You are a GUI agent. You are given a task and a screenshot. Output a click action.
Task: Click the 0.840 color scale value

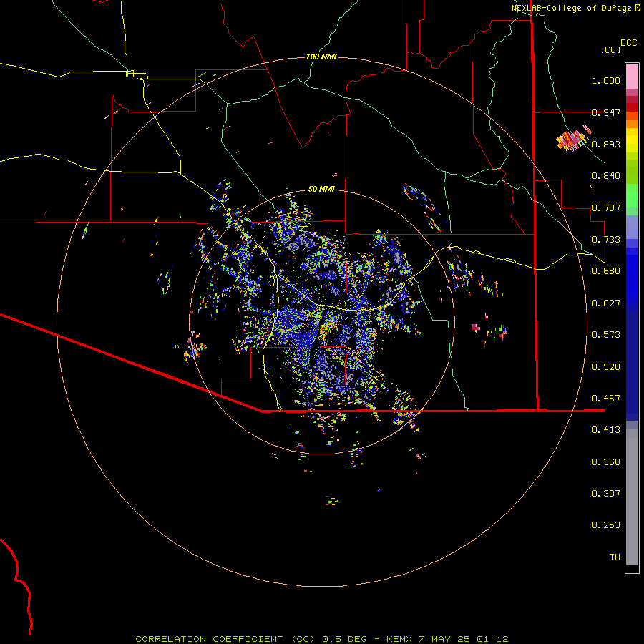point(606,176)
